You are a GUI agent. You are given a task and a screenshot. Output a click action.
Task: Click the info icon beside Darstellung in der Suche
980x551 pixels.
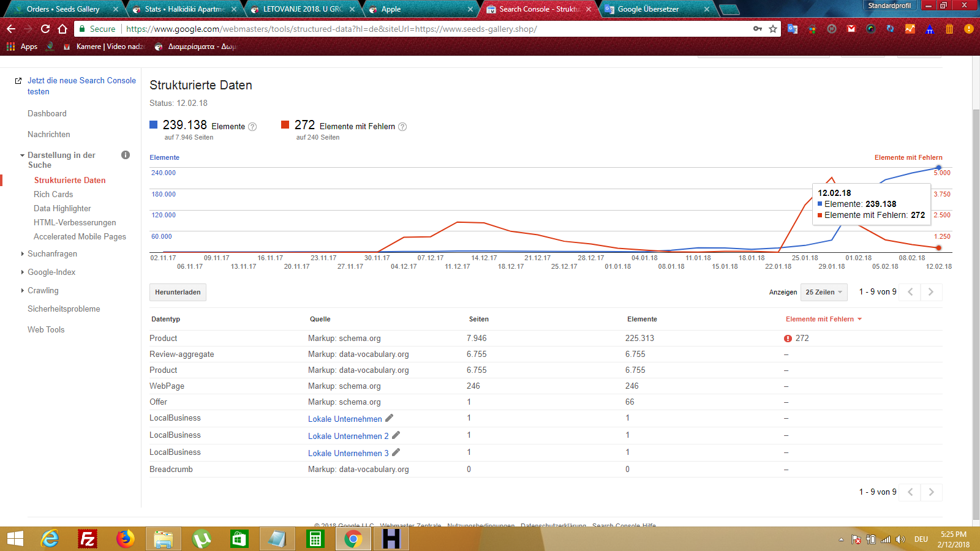coord(126,155)
